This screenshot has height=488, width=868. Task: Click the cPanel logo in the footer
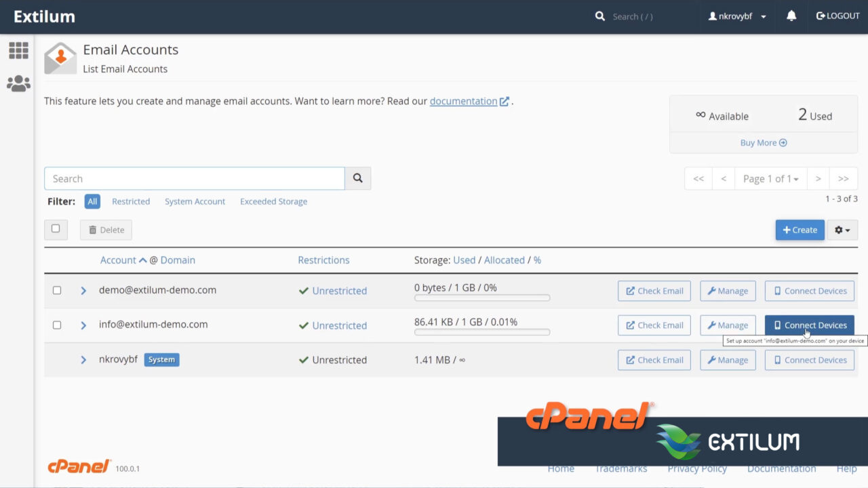78,466
